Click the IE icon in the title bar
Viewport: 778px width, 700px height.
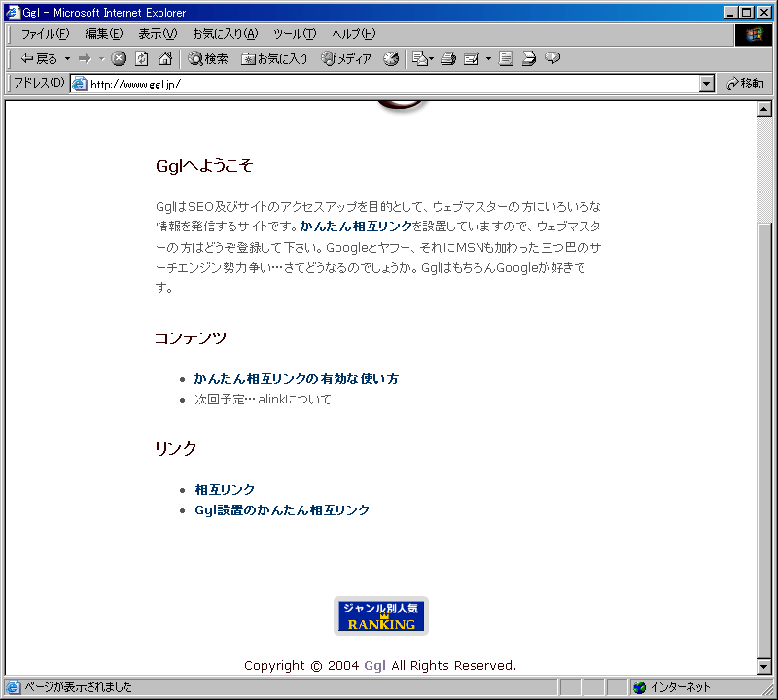13,12
